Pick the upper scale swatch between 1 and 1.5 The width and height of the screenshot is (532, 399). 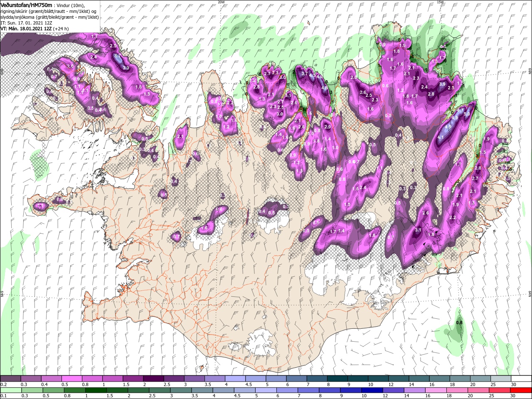pos(113,379)
